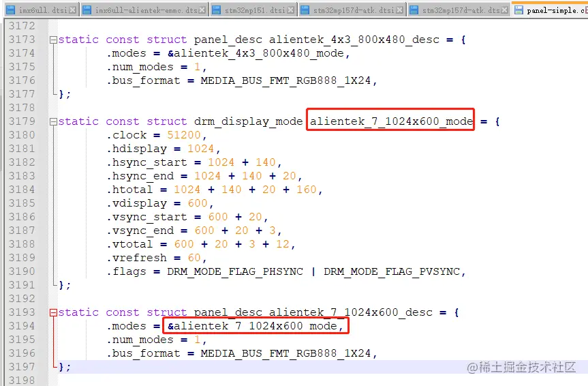The width and height of the screenshot is (588, 386).
Task: Switch to the stm32mp157d-atk.dtsi tab
Action: coord(353,10)
